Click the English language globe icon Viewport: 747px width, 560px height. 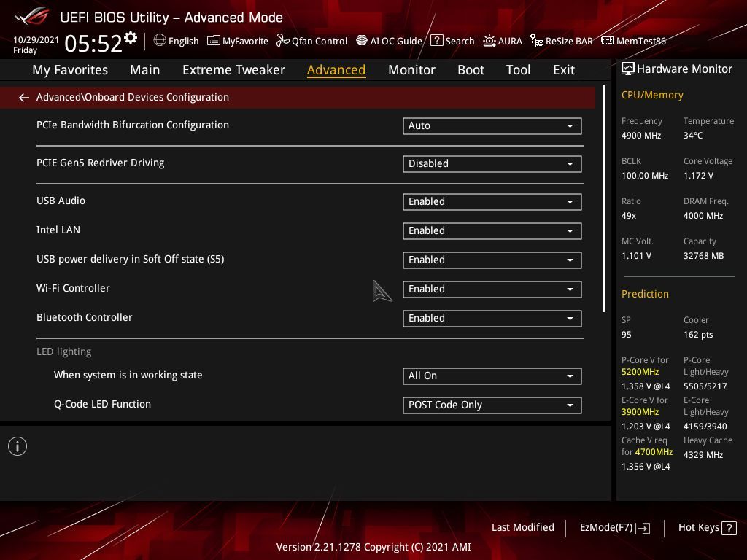[x=160, y=41]
